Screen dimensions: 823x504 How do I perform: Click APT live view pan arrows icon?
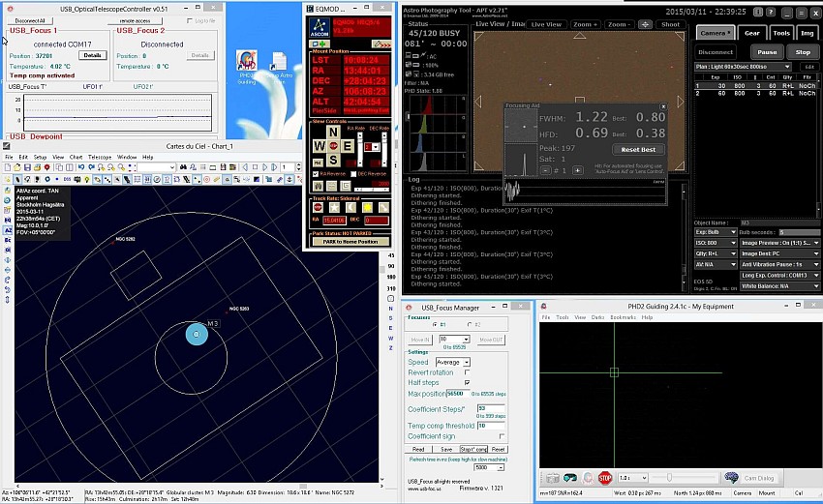(645, 24)
